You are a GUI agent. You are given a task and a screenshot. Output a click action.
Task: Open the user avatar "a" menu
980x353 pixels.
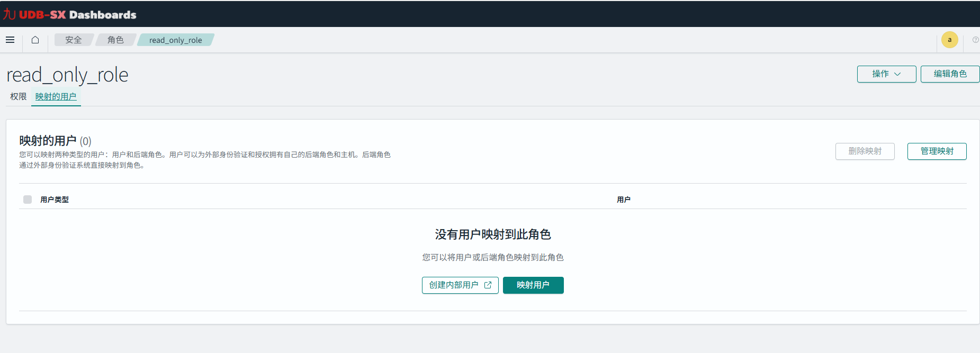(949, 40)
